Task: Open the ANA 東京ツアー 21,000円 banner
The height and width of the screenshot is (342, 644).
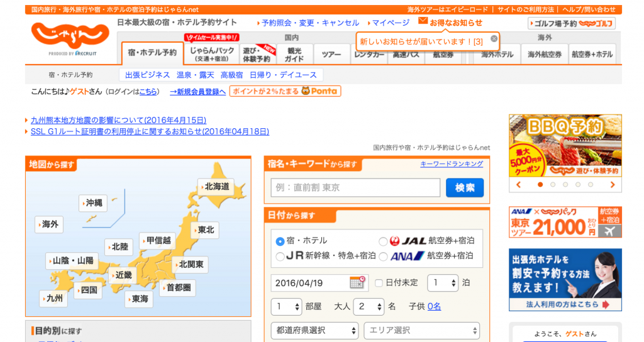Action: 565,222
